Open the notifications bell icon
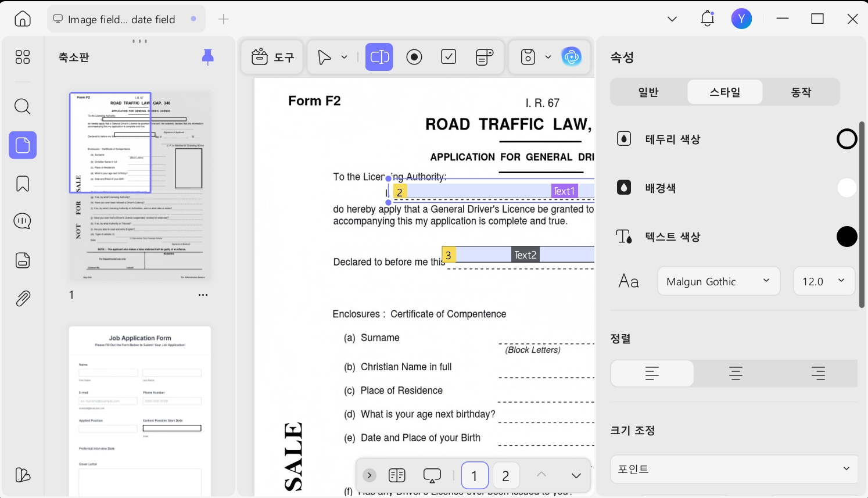The width and height of the screenshot is (868, 498). pyautogui.click(x=707, y=19)
